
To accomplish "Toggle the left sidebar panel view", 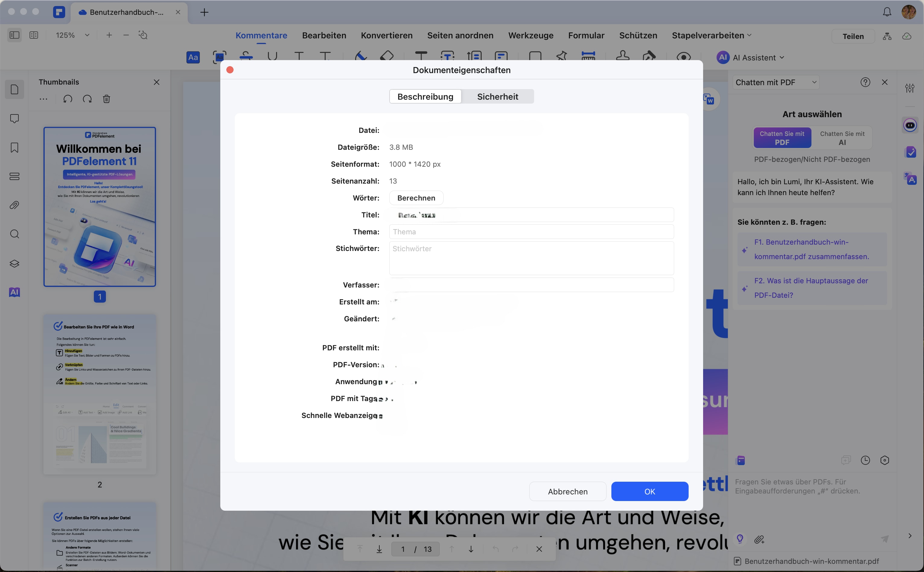I will (x=14, y=35).
